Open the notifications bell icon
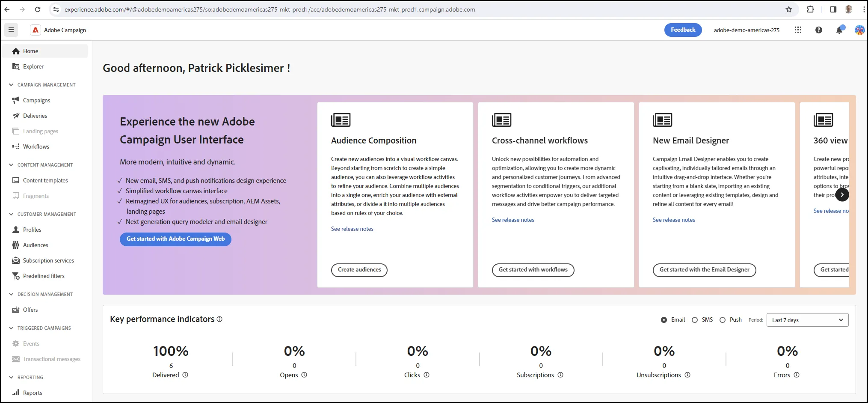868x403 pixels. coord(839,30)
